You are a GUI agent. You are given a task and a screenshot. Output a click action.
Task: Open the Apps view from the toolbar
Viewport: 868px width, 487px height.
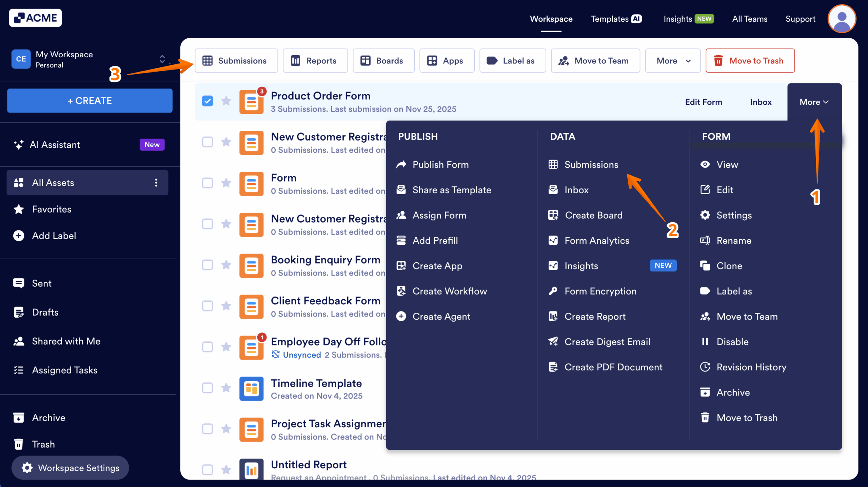tap(446, 61)
